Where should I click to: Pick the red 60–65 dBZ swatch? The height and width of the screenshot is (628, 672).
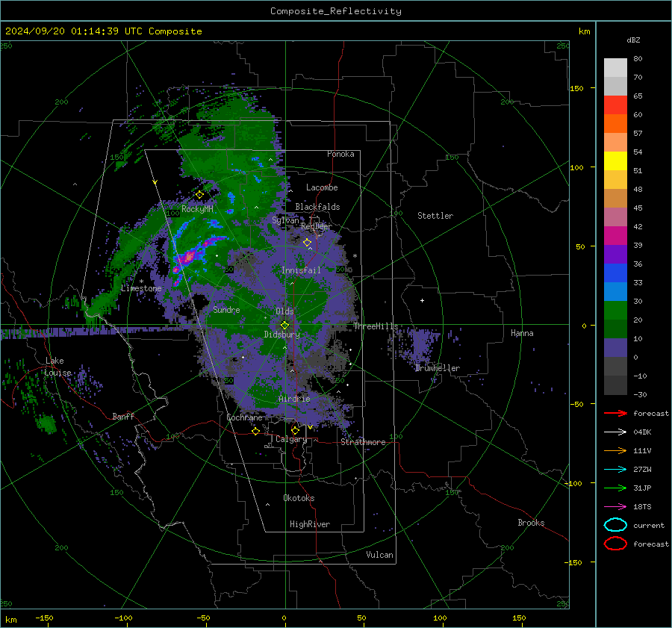tap(615, 105)
